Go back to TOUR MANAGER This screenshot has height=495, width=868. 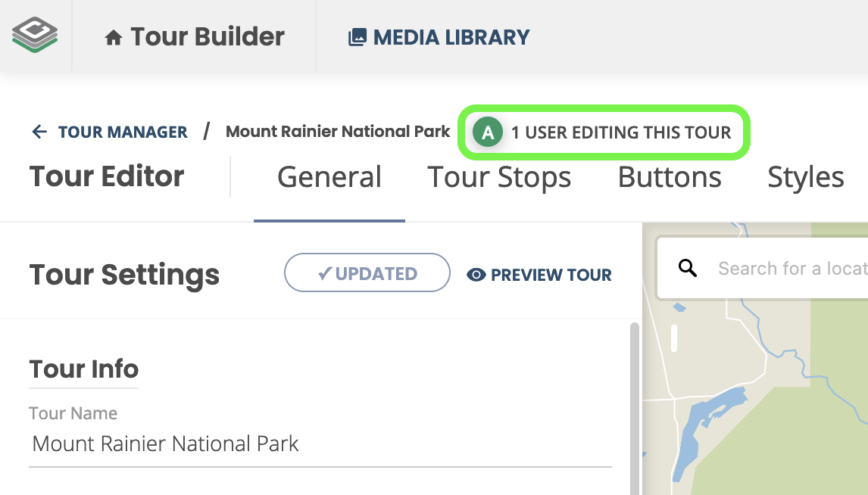110,132
